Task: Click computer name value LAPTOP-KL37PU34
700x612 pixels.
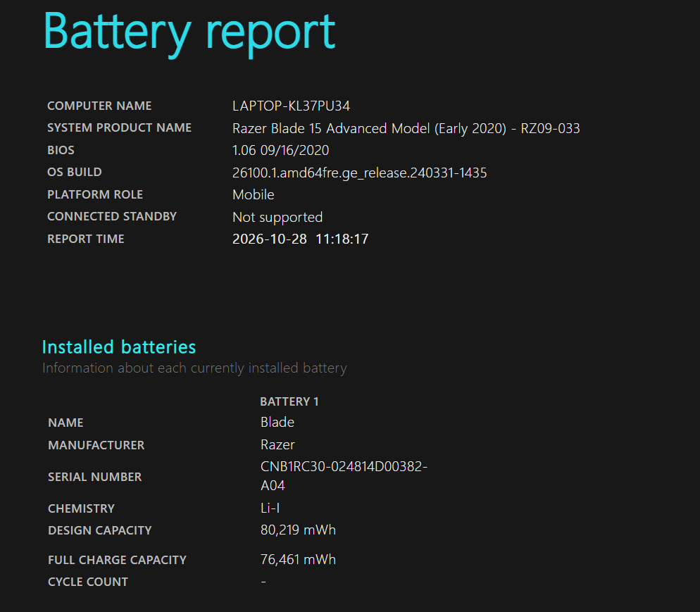Action: (291, 106)
